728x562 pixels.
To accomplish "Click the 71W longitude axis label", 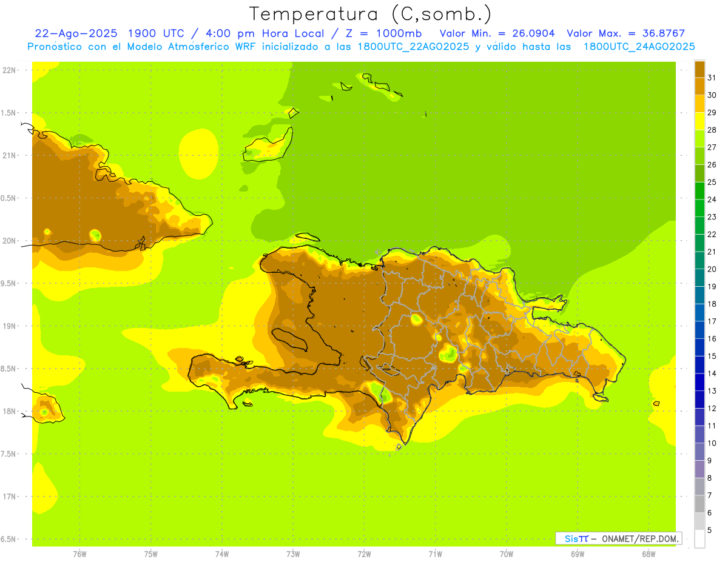I will point(435,554).
